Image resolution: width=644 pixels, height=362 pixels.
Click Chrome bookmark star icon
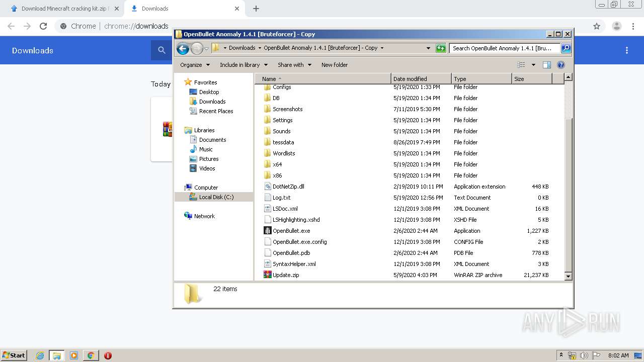597,26
